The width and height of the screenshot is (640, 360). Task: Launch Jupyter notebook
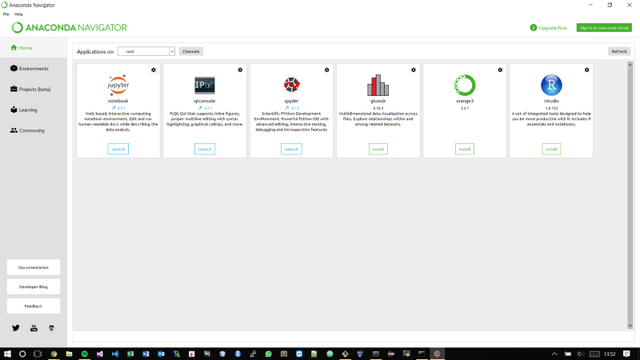tap(118, 149)
